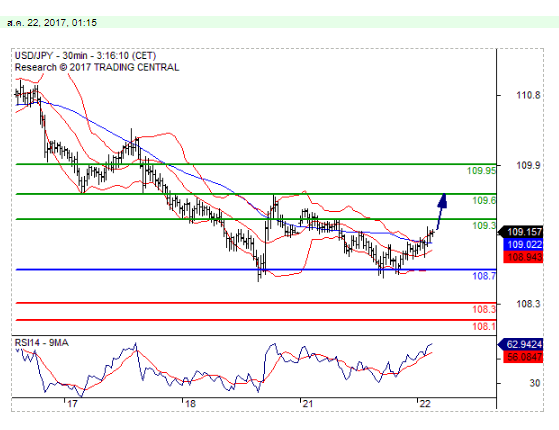
Task: Click the red 108.943 band value tag
Action: point(523,257)
